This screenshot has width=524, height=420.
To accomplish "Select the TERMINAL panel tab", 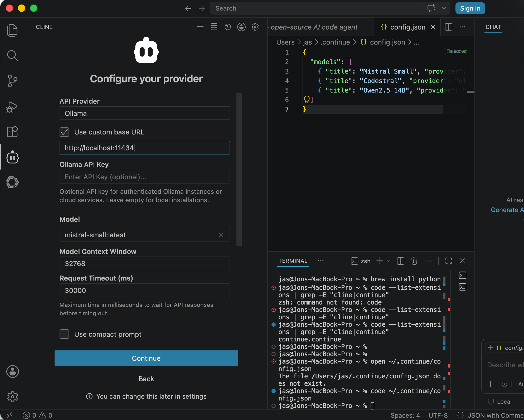I will (x=293, y=261).
